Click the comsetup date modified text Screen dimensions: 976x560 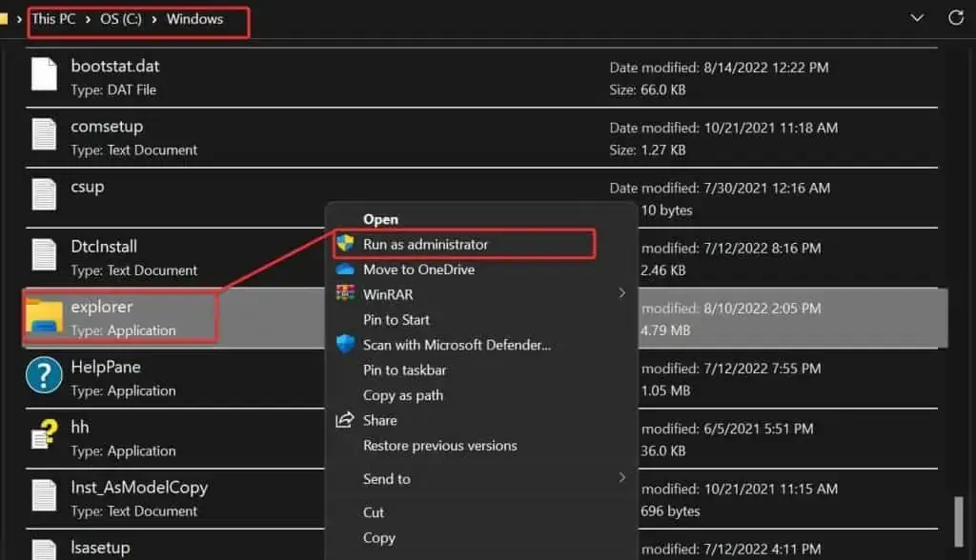pos(724,128)
